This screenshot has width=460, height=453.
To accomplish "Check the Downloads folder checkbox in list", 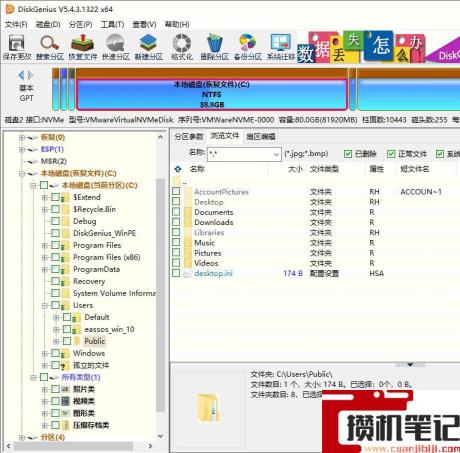I will click(176, 222).
